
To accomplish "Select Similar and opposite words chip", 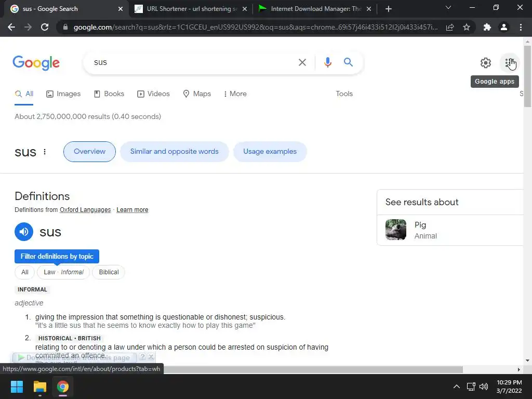I will click(175, 152).
